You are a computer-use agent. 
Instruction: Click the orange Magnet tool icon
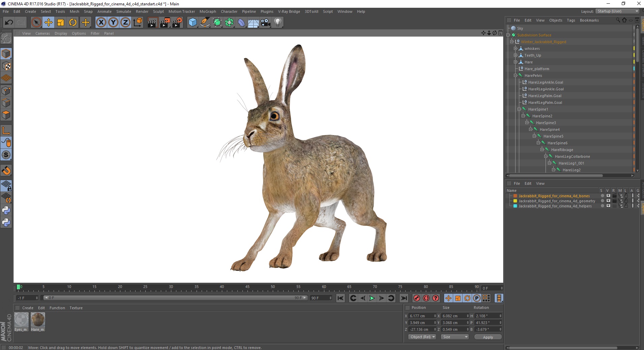pyautogui.click(x=6, y=171)
